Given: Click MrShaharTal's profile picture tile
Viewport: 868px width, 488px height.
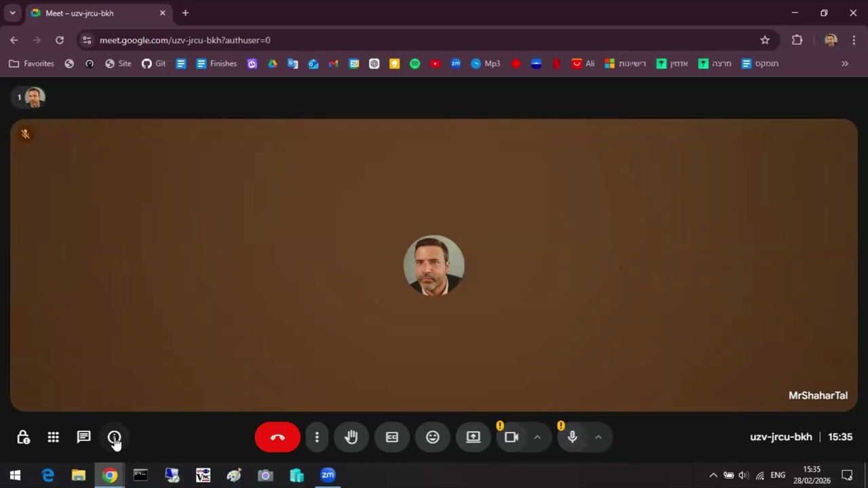Looking at the screenshot, I should point(434,265).
